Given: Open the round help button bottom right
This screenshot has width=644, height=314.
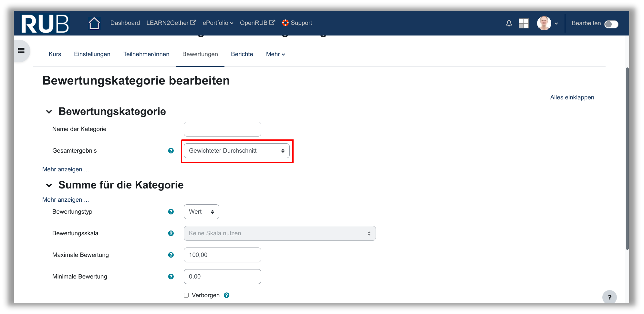Looking at the screenshot, I should tap(609, 297).
